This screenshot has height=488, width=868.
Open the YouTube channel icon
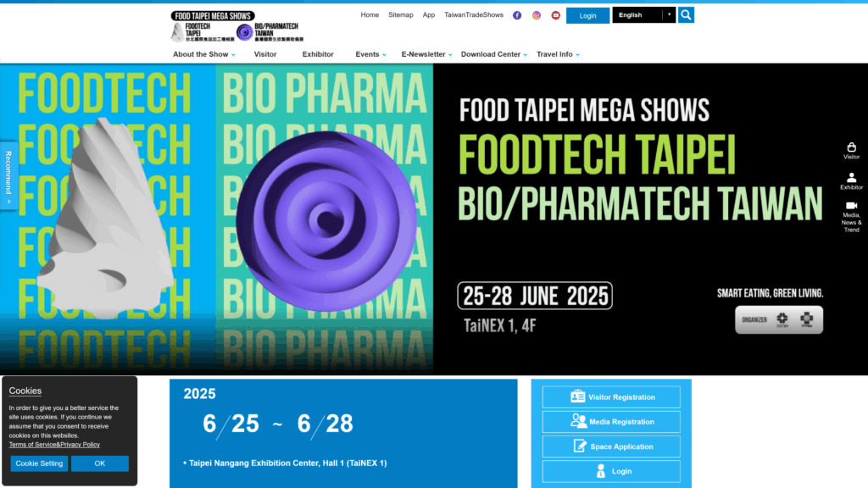coord(556,15)
